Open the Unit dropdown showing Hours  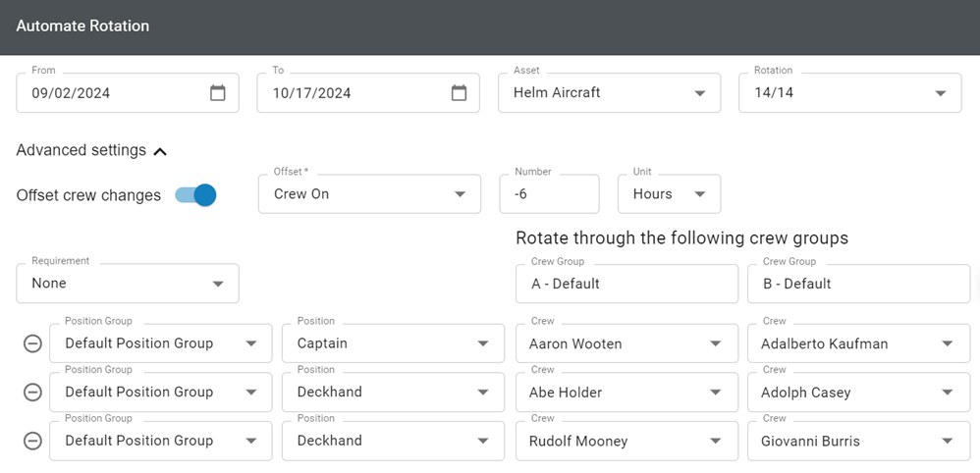(669, 194)
